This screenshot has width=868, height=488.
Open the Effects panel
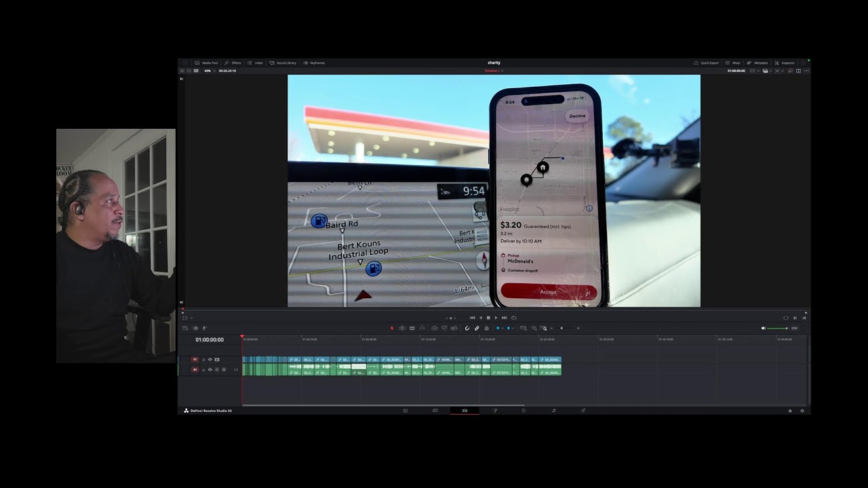pos(233,62)
